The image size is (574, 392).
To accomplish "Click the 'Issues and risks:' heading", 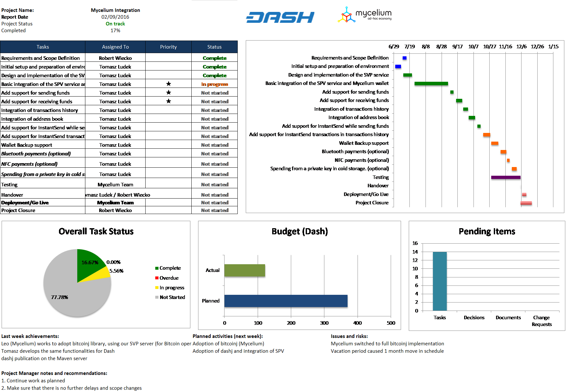I will [349, 336].
